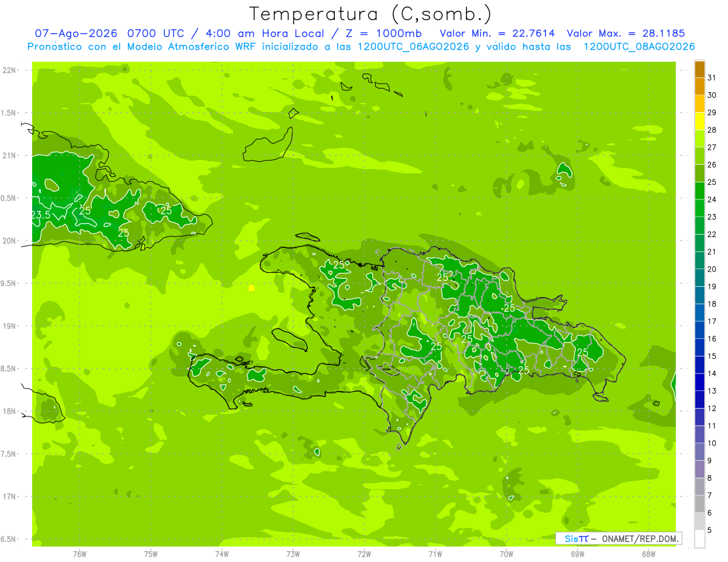Click the "70W" longitude axis label
728x562 pixels.
(x=507, y=554)
